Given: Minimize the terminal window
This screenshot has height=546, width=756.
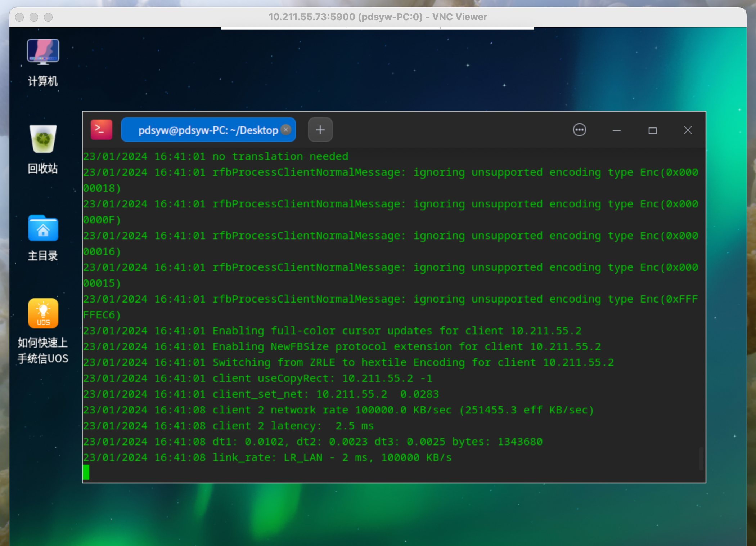Looking at the screenshot, I should coord(616,130).
